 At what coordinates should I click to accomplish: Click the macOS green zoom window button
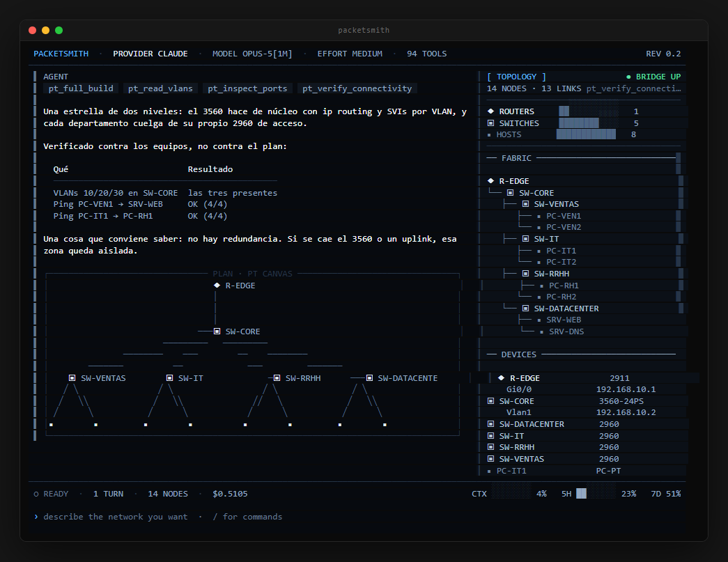point(59,30)
